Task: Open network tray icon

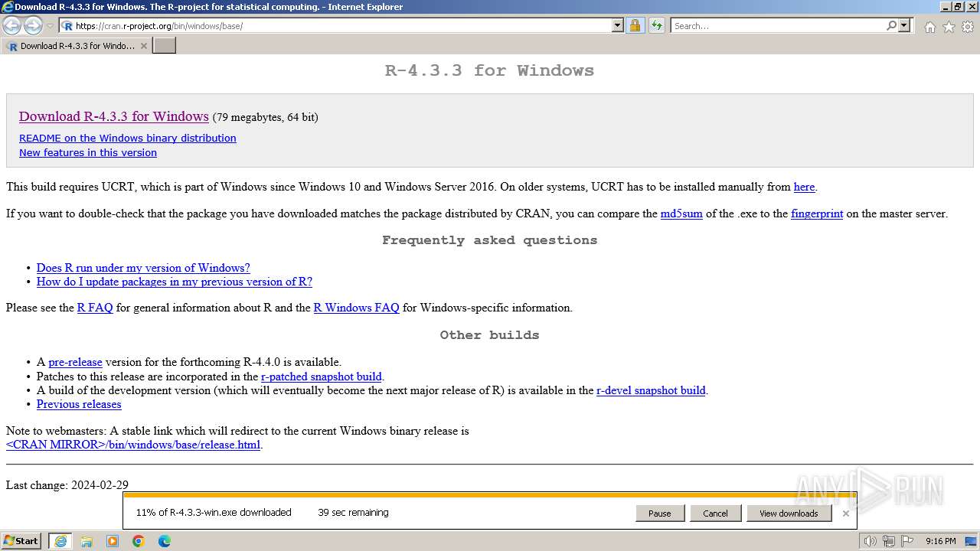Action: (x=888, y=541)
